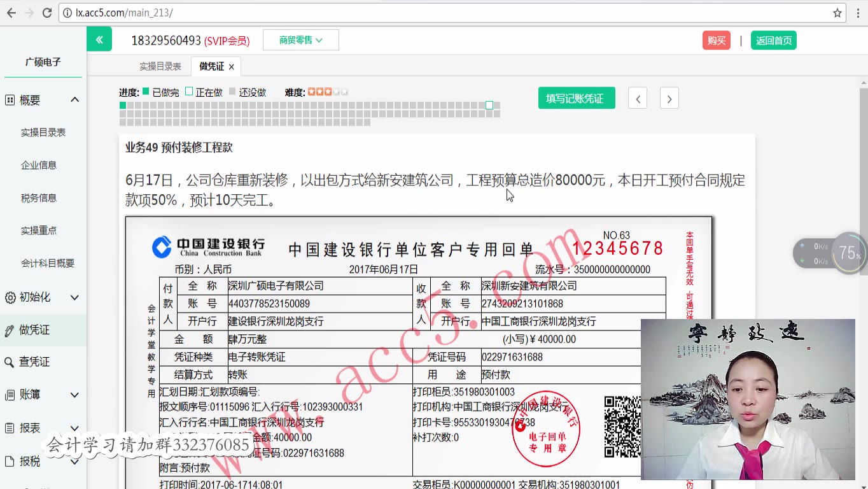The width and height of the screenshot is (868, 489).
Task: Select the 初始化 gear icon
Action: tap(11, 297)
